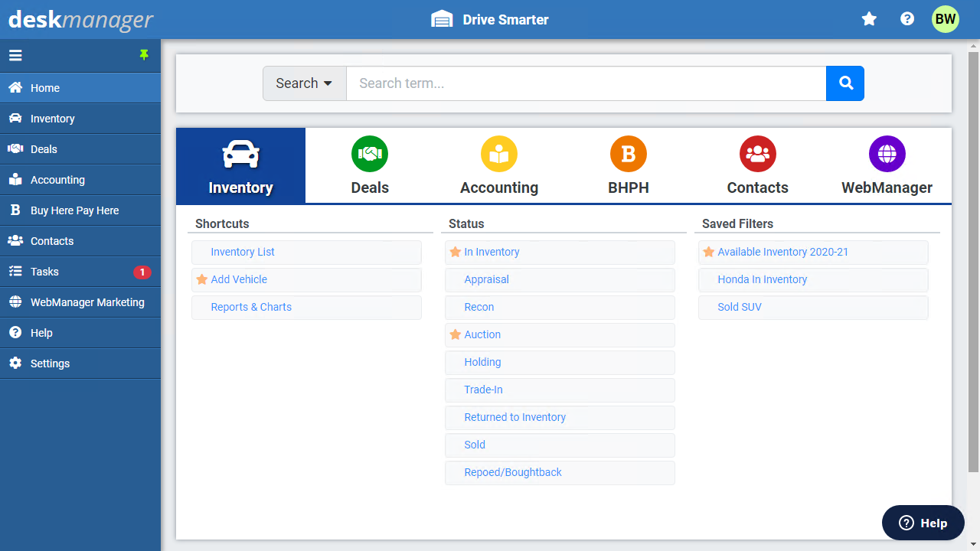Click the Honda In Inventory saved filter
The height and width of the screenshot is (551, 980).
click(762, 279)
